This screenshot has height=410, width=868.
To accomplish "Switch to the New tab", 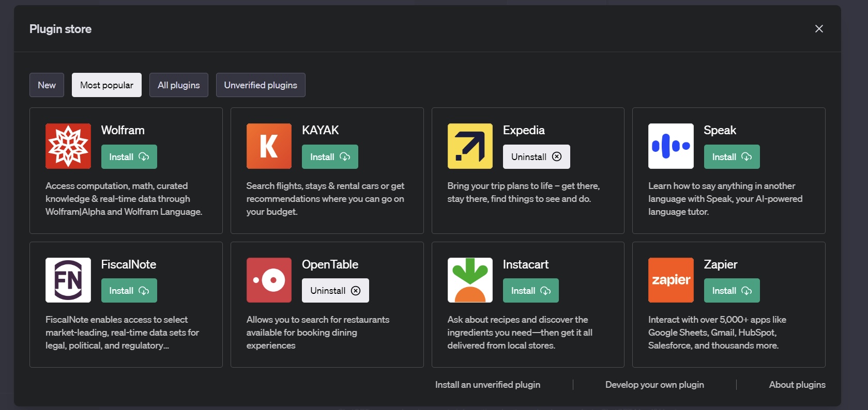I will pyautogui.click(x=47, y=85).
